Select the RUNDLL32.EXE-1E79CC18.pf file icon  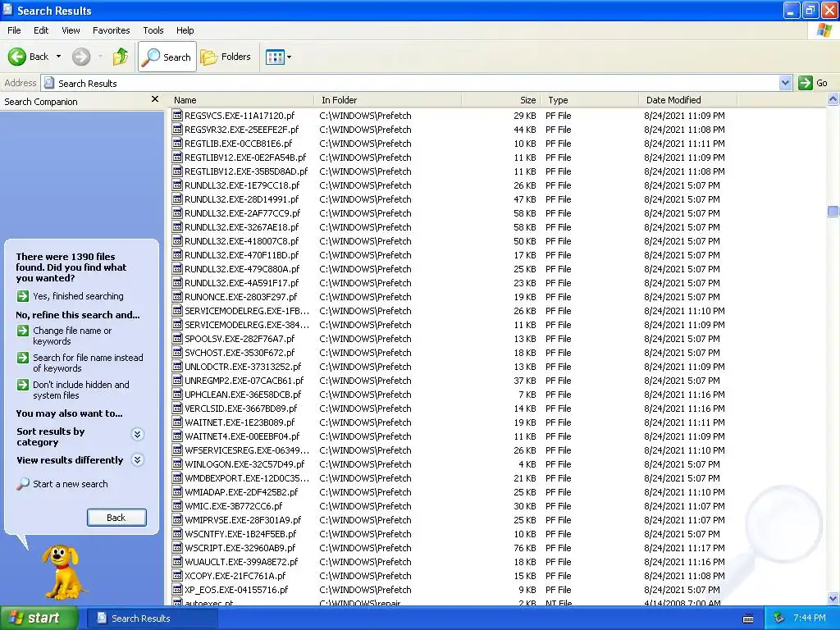click(177, 185)
